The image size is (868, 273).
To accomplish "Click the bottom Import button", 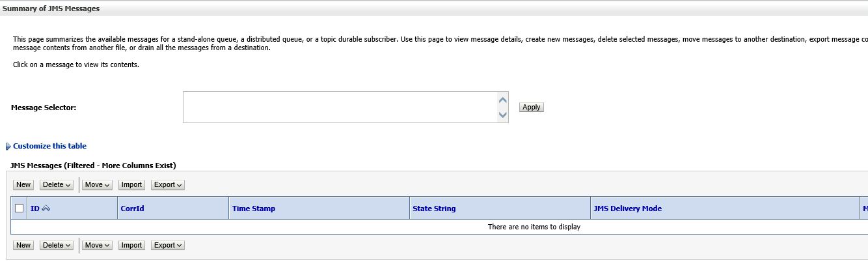I will (132, 245).
